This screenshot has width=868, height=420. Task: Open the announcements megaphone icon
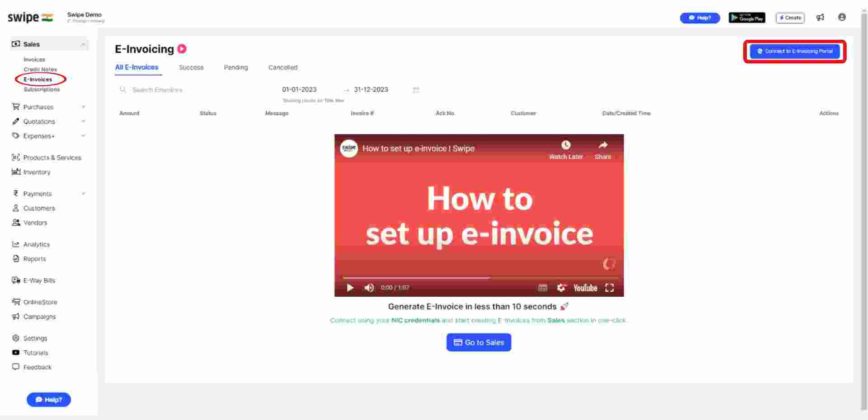[x=820, y=17]
